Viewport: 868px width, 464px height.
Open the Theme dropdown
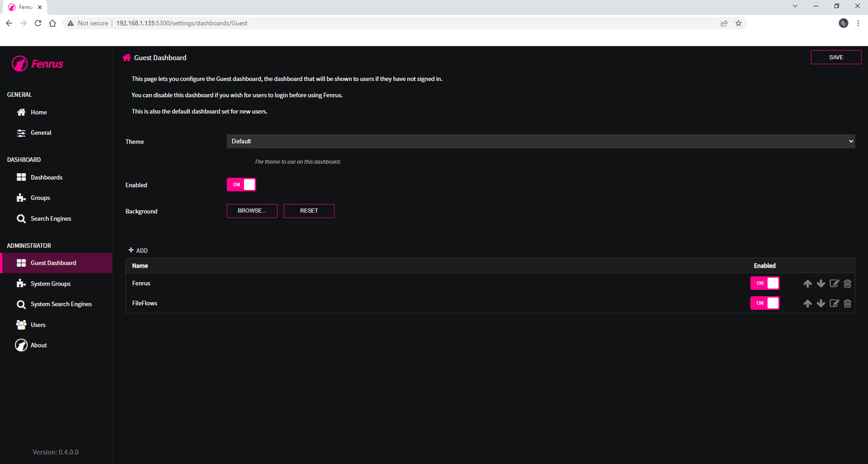click(x=540, y=141)
